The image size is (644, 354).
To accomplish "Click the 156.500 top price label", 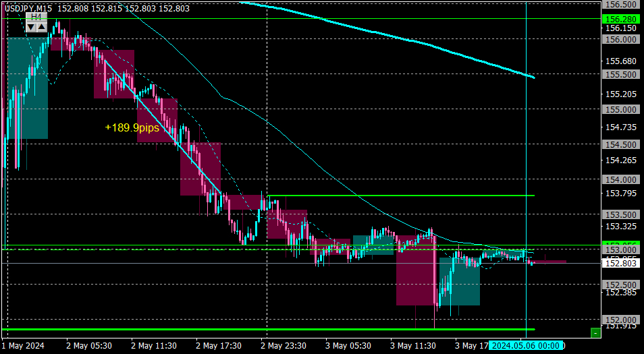I will click(621, 5).
